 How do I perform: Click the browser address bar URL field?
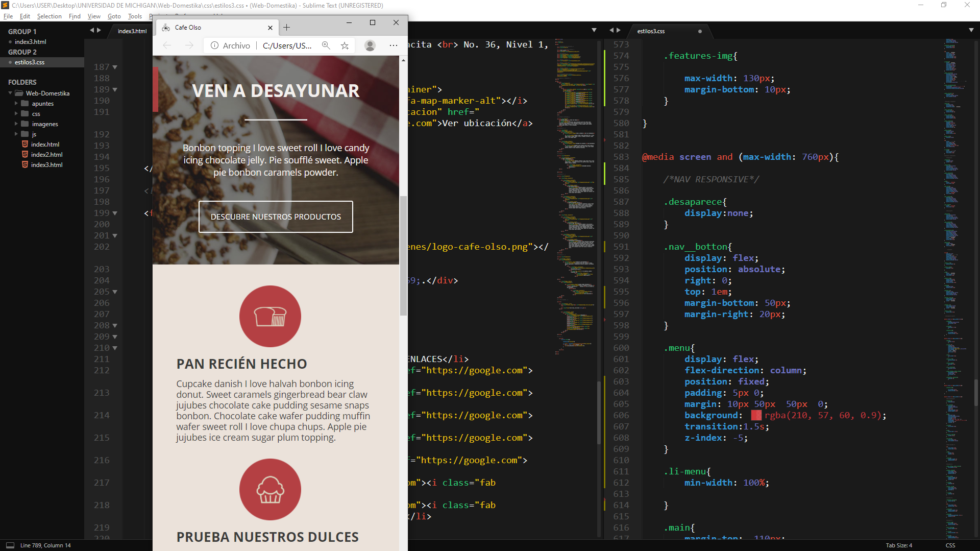pyautogui.click(x=287, y=45)
